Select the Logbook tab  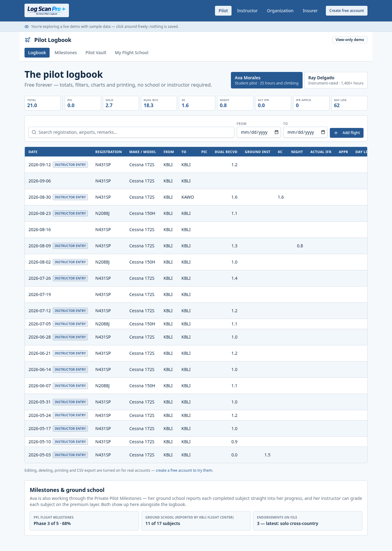(x=37, y=53)
